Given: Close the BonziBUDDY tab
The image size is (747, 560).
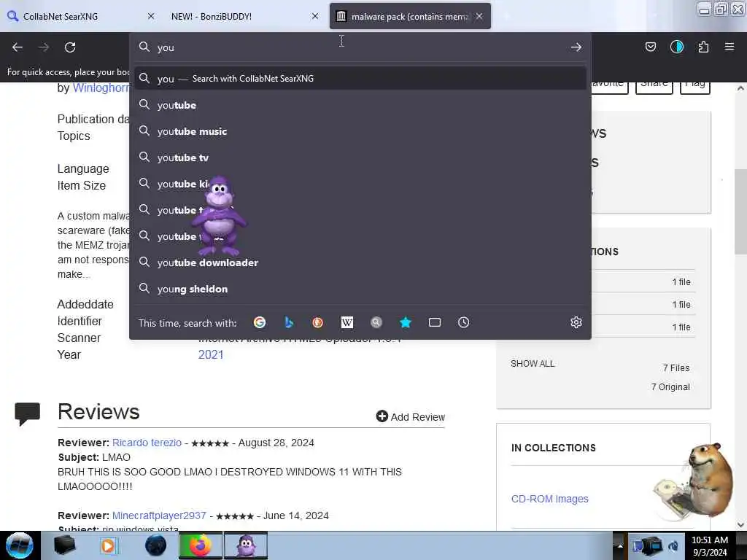Looking at the screenshot, I should (315, 16).
